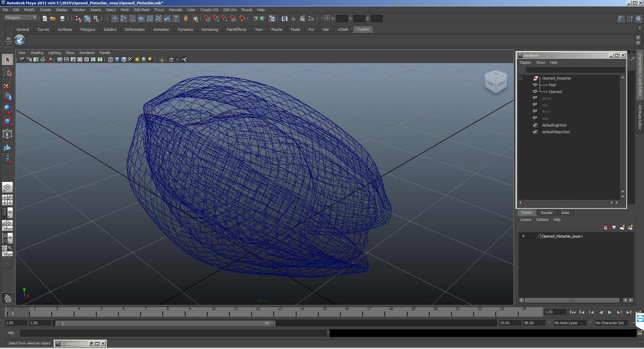644x349 pixels.
Task: Switch to four view layout
Action: pos(7,200)
